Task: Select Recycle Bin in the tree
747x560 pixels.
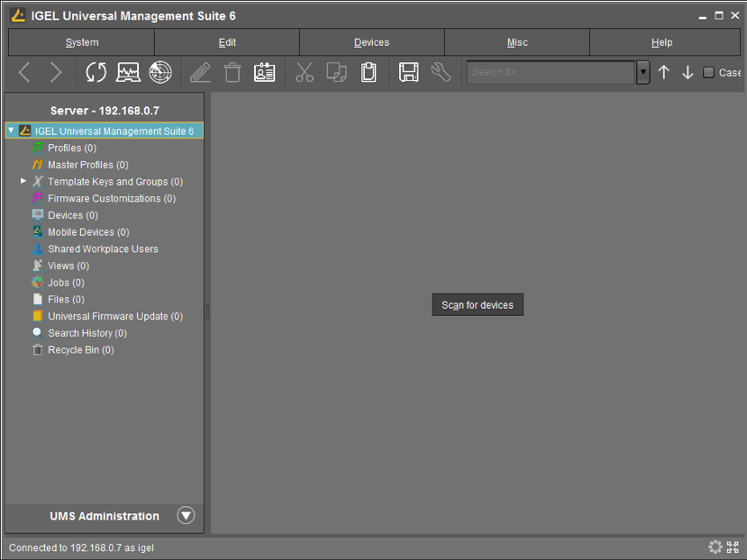Action: pos(80,349)
